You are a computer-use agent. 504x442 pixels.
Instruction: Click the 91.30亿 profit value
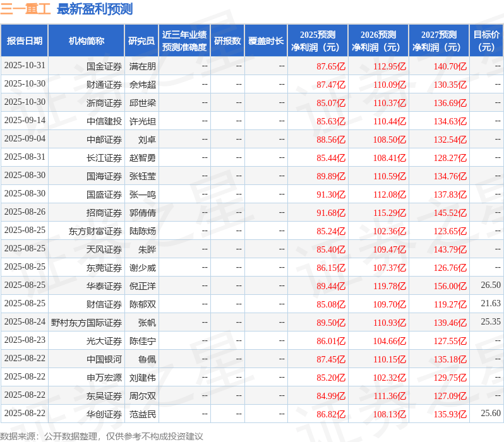pyautogui.click(x=331, y=195)
